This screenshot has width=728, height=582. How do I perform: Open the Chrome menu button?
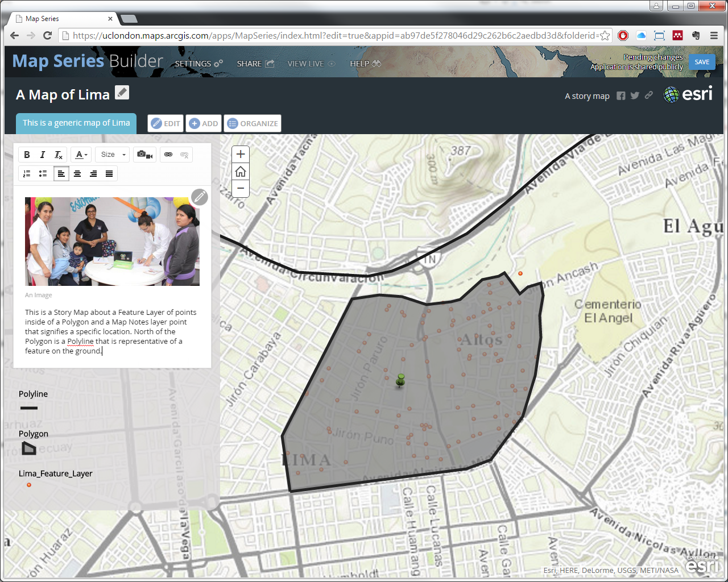coord(714,35)
